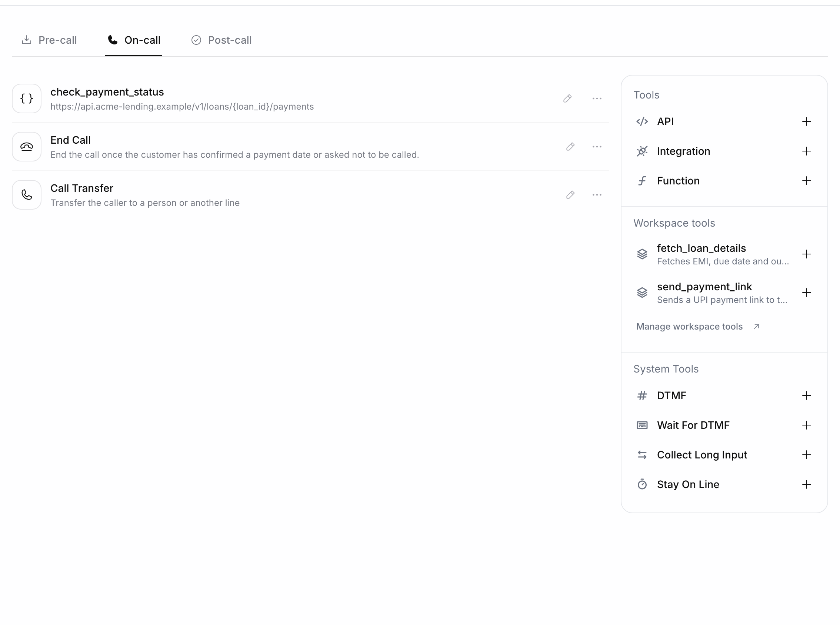The image size is (840, 631).
Task: Click the Wait For DTMF label
Action: (x=693, y=425)
